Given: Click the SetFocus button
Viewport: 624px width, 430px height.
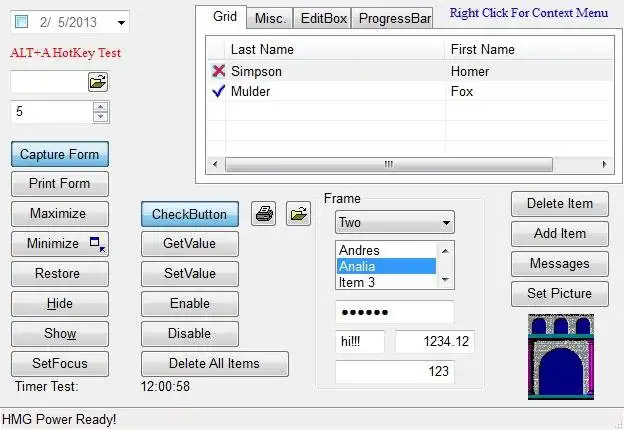Looking at the screenshot, I should 60,363.
